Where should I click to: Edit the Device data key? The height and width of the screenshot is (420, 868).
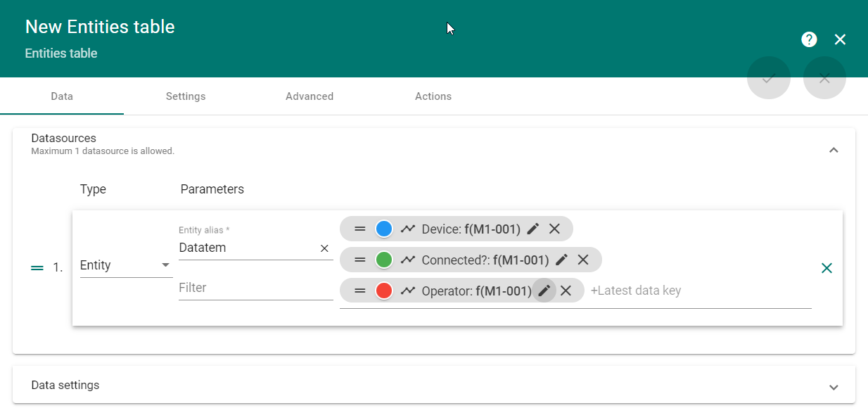(532, 228)
